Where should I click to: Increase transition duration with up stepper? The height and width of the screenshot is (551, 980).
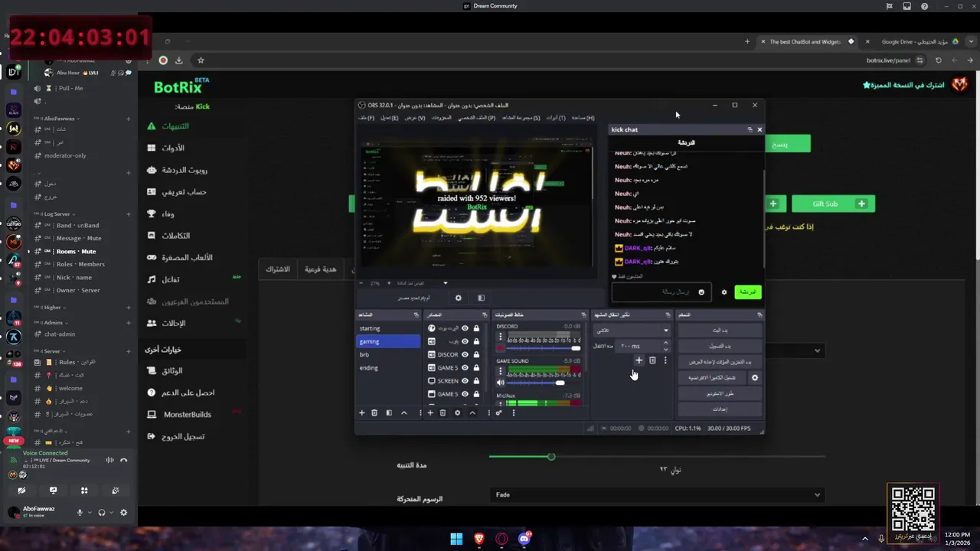(665, 343)
